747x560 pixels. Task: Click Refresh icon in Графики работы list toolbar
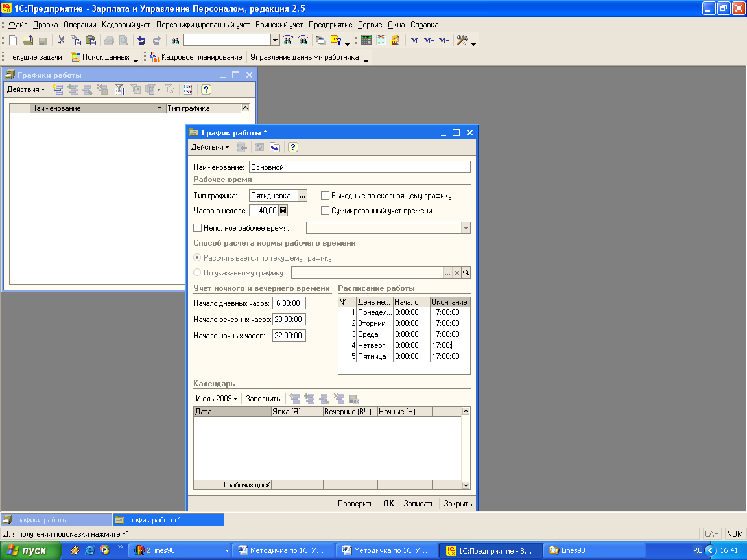click(x=189, y=89)
